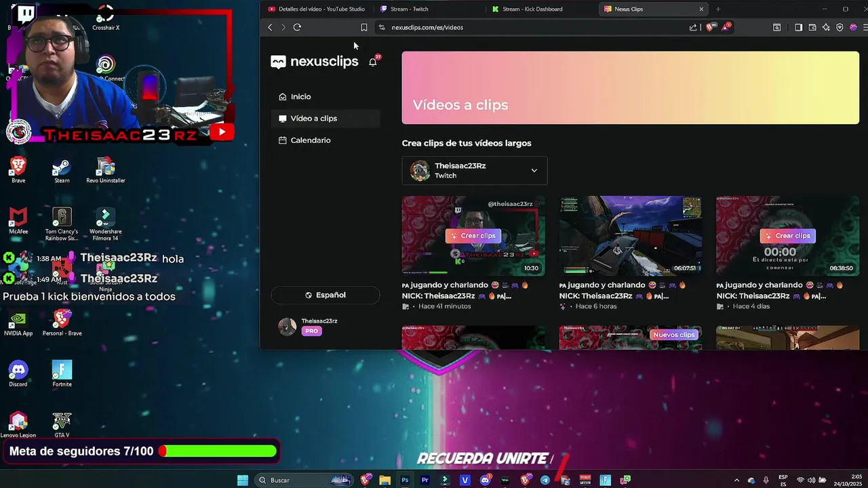Click the Meta de seguidores progress bar
868x488 pixels.
218,451
